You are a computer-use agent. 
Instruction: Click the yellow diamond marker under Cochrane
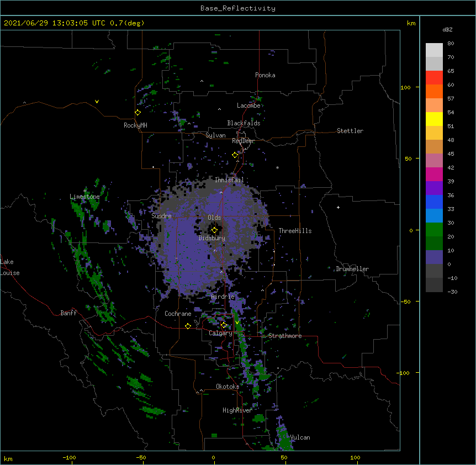[188, 326]
